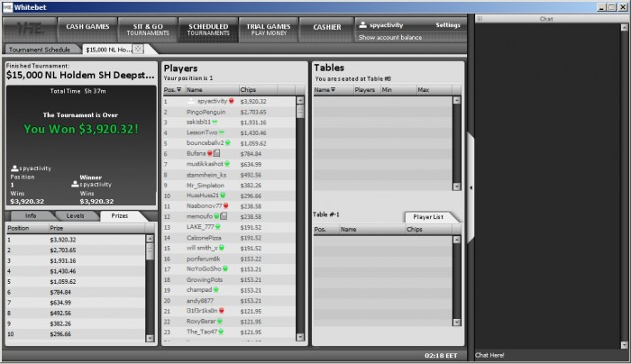Click the green status icon beside HussHuss21
The width and height of the screenshot is (631, 364).
tap(223, 196)
